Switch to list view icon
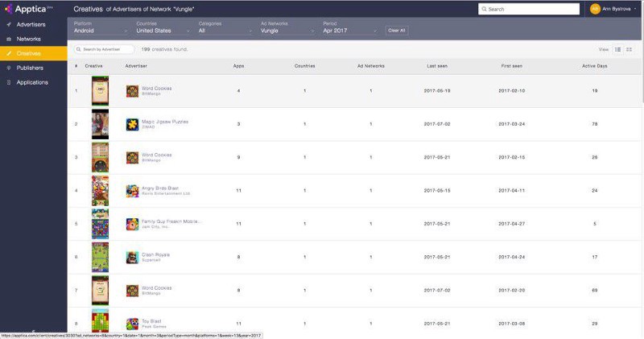The image size is (644, 339). (x=617, y=49)
